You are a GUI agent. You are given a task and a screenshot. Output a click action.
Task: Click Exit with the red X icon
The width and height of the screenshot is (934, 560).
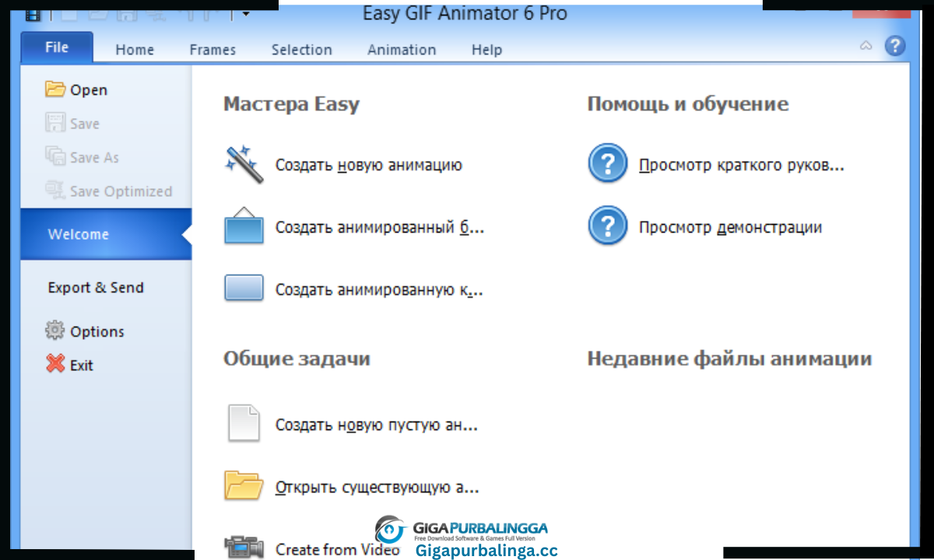(x=69, y=365)
